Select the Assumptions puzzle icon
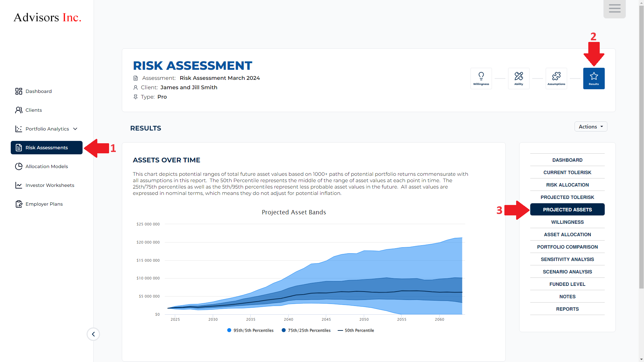Viewport: 644px width, 362px height. point(556,79)
